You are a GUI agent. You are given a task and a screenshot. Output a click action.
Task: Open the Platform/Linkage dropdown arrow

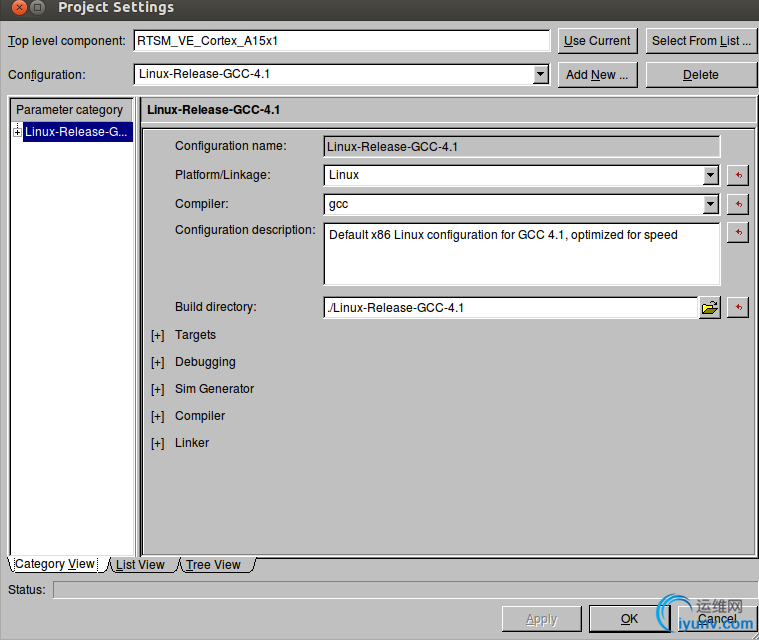tap(710, 175)
